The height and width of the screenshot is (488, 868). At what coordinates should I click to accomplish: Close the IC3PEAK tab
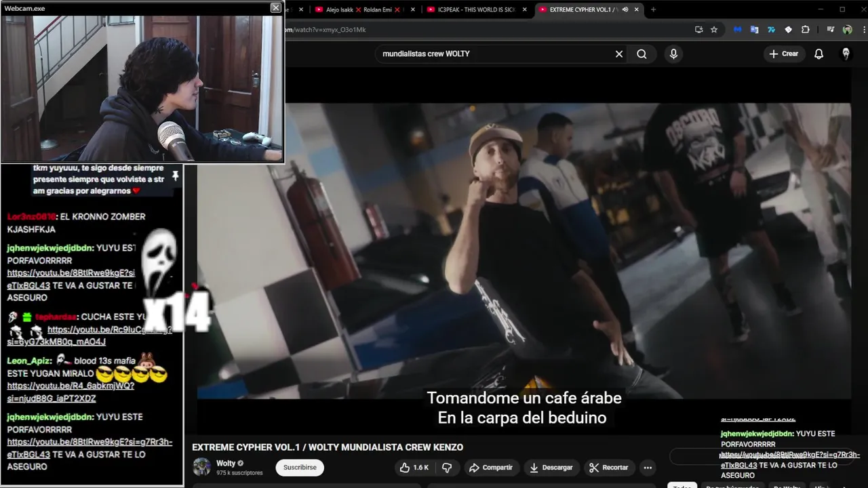526,9
